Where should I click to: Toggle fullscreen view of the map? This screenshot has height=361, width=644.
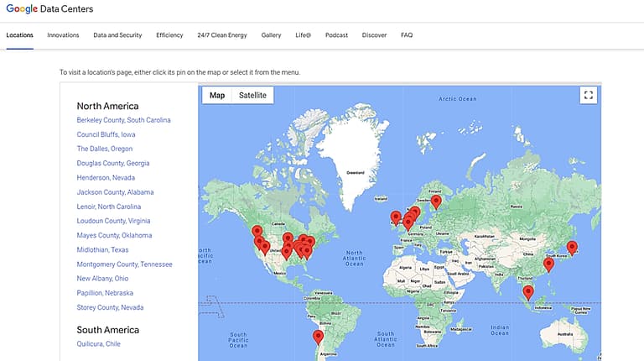tap(588, 95)
